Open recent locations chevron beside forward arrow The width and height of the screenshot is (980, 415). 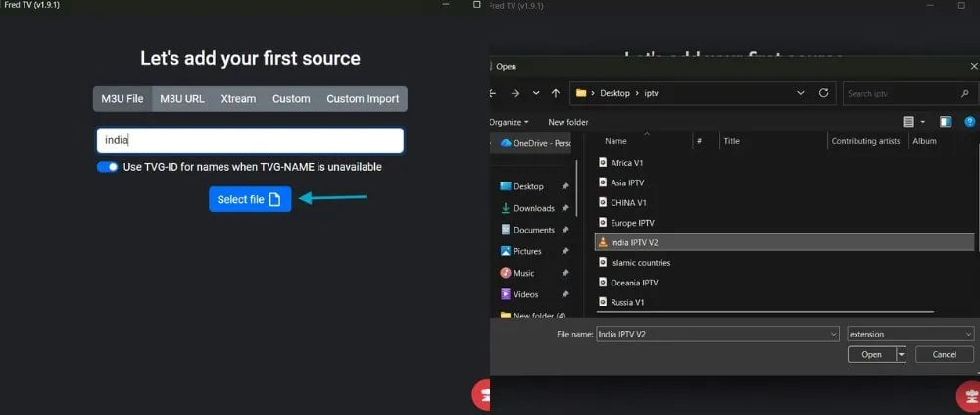point(536,93)
